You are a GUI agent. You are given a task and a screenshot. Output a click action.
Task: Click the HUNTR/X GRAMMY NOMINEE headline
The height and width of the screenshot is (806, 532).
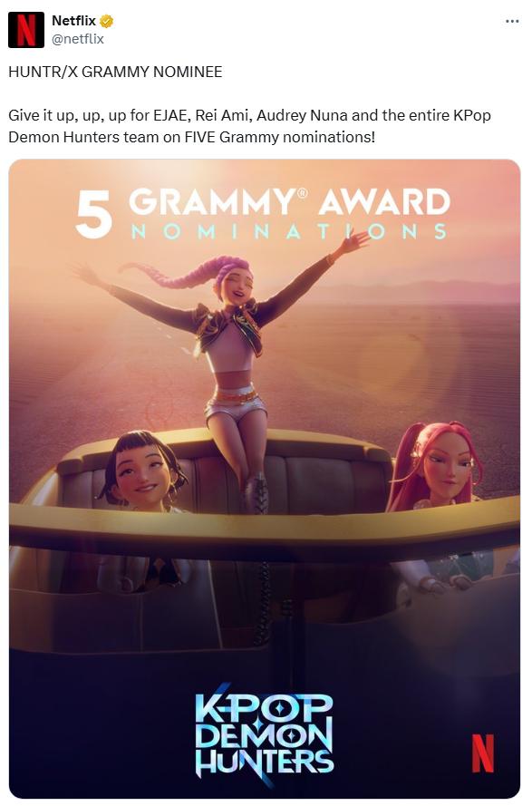point(115,72)
